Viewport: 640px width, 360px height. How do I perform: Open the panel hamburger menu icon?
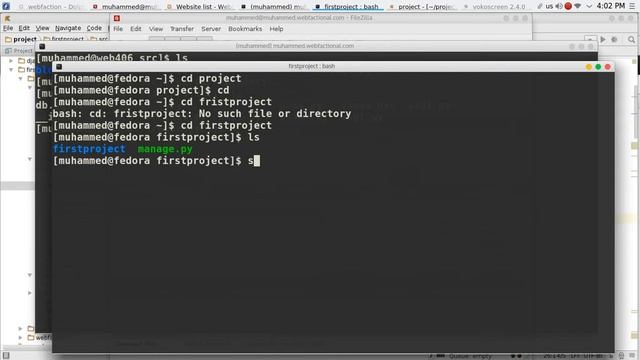pyautogui.click(x=632, y=6)
